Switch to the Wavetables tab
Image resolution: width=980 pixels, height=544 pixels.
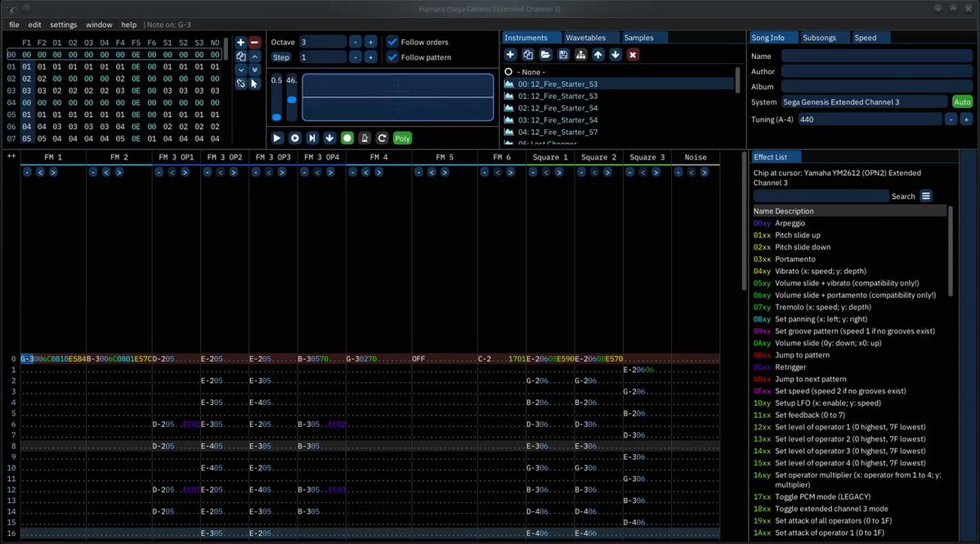pos(585,38)
